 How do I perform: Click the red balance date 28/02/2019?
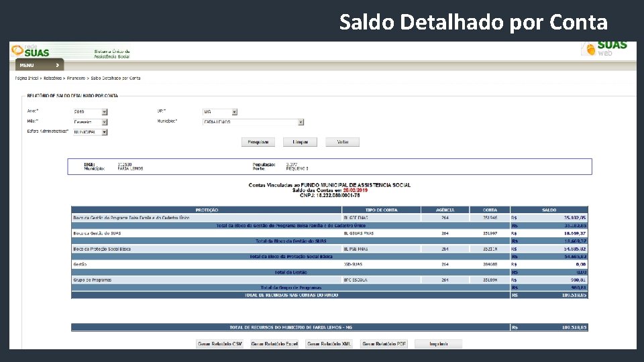click(x=356, y=190)
